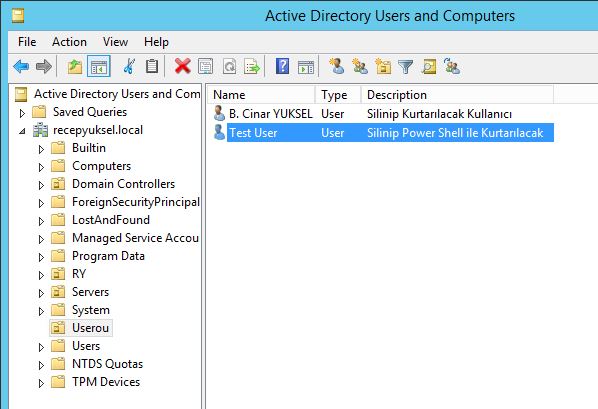Toggle the Show/Hide console tree button
598x409 pixels.
[99, 66]
